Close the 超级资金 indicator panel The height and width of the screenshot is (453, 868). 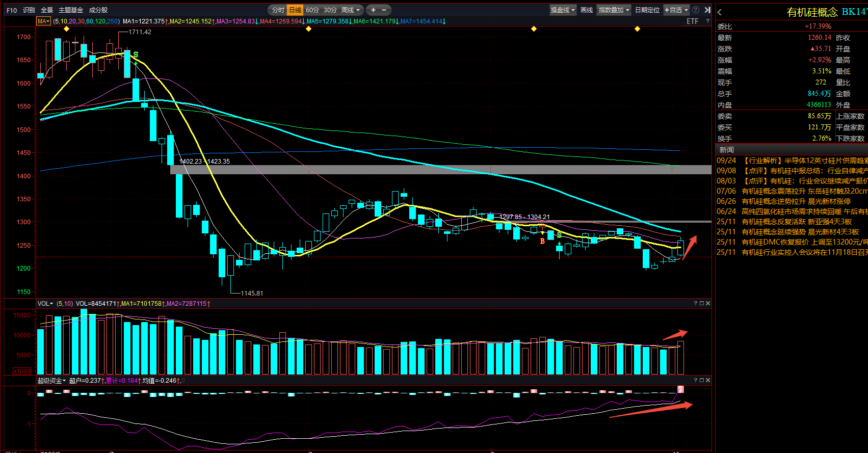(708, 380)
